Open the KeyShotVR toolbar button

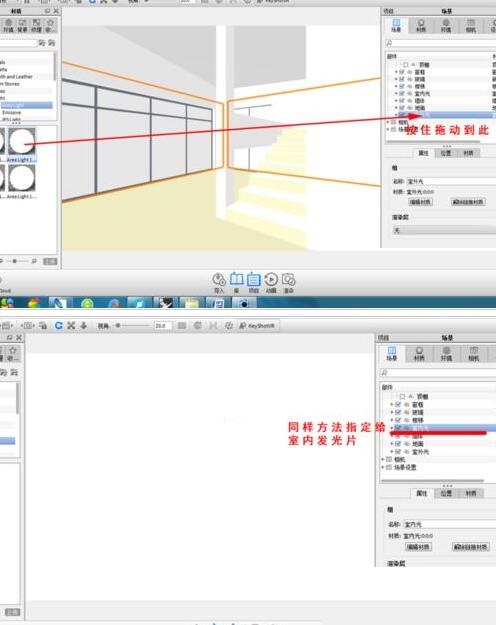(x=258, y=326)
